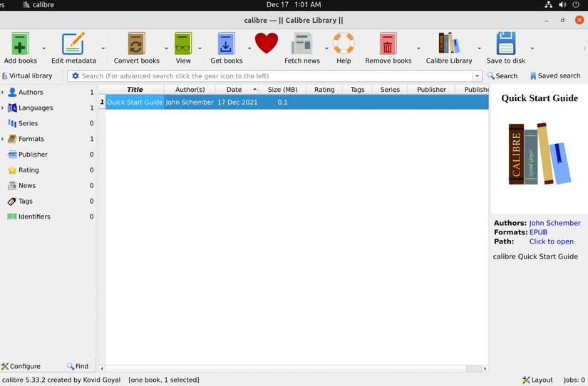Image resolution: width=588 pixels, height=386 pixels.
Task: Open the Fetch news dropdown arrow
Action: pyautogui.click(x=326, y=48)
